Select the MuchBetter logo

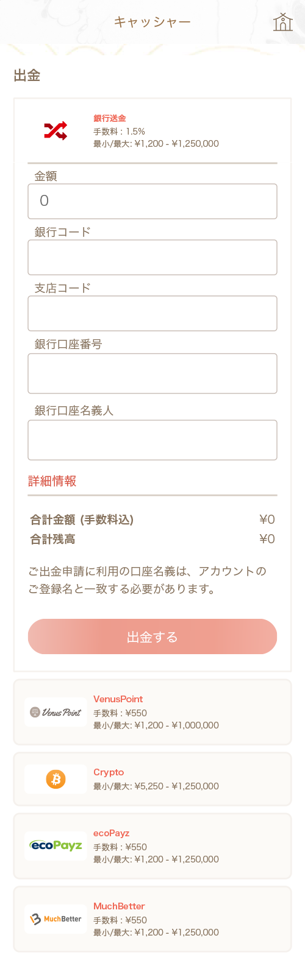pos(56,919)
